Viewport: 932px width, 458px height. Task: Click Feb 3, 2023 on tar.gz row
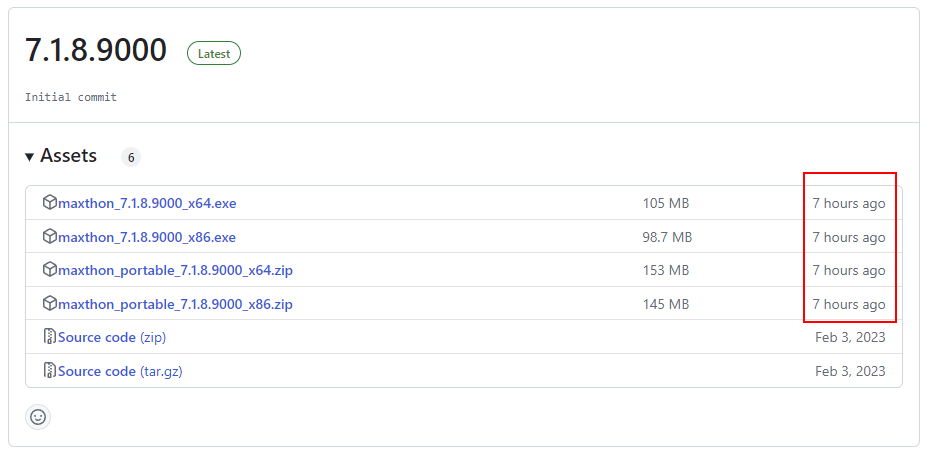coord(850,371)
